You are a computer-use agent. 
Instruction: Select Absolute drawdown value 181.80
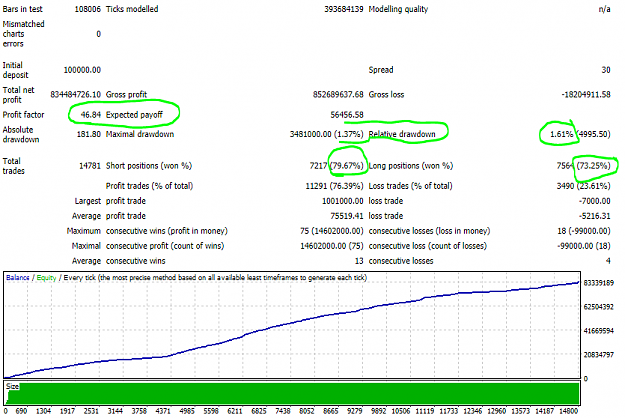pyautogui.click(x=88, y=134)
